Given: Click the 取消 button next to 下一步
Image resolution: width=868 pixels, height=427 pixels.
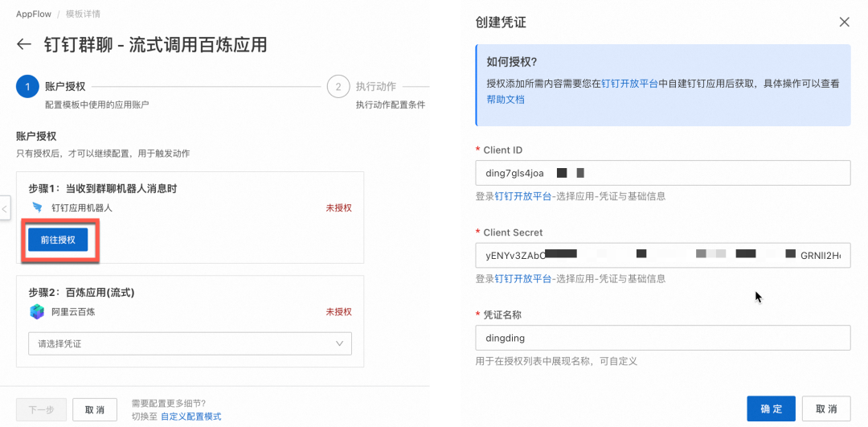Looking at the screenshot, I should [95, 409].
